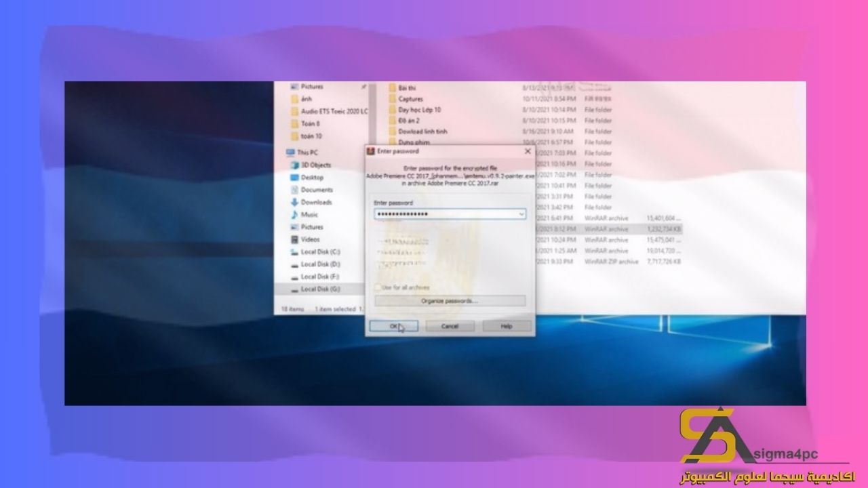
Task: Click the Organize passwords button
Action: click(450, 301)
